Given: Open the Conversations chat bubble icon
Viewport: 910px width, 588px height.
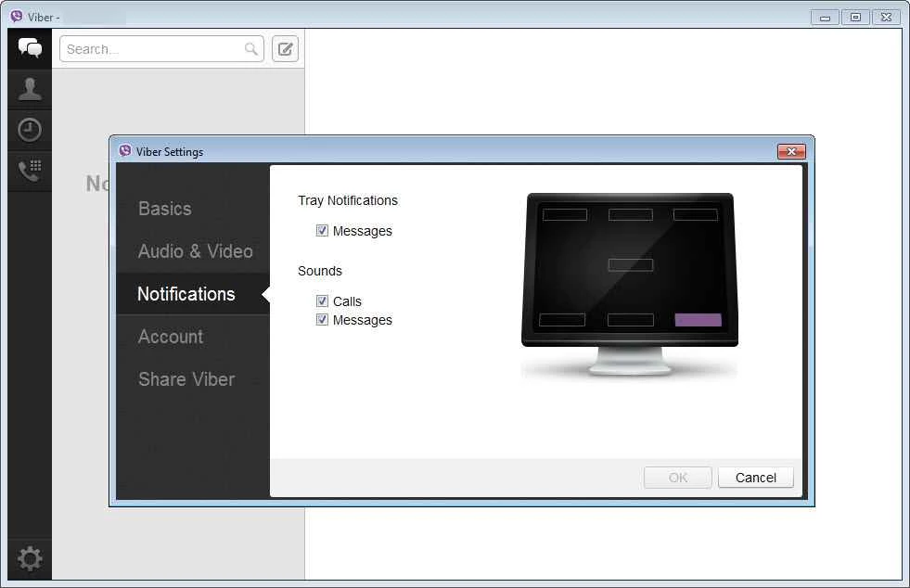Looking at the screenshot, I should (x=30, y=48).
